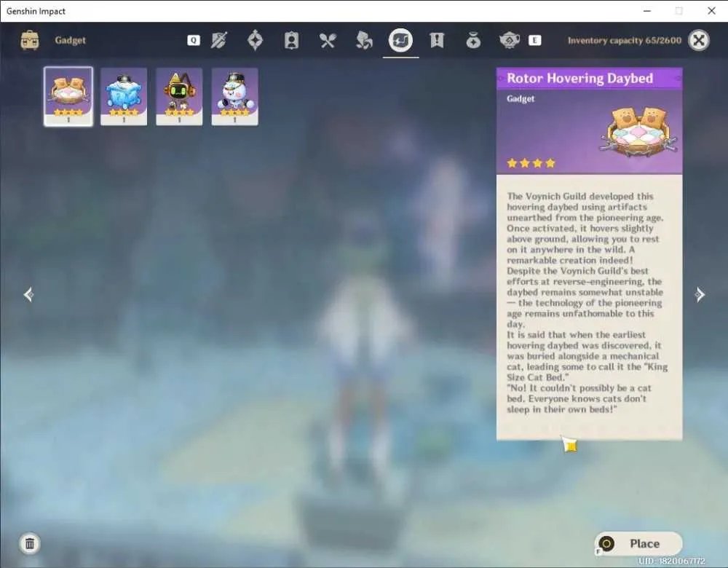Switch to the Precious Items pouch tab
The image size is (728, 568).
pos(473,40)
